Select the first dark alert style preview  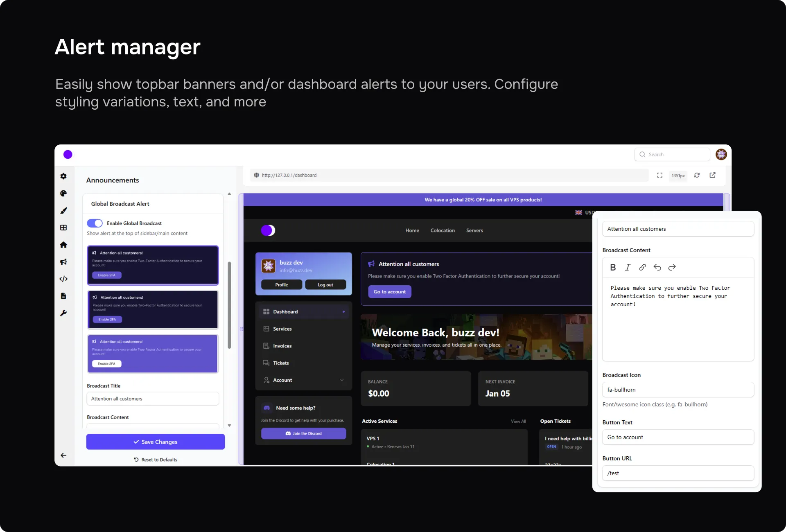153,265
